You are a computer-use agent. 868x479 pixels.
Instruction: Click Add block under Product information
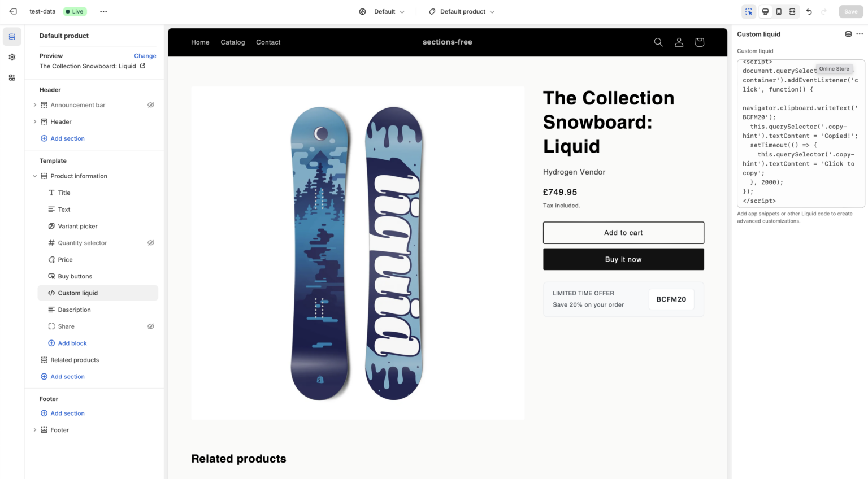coord(72,343)
